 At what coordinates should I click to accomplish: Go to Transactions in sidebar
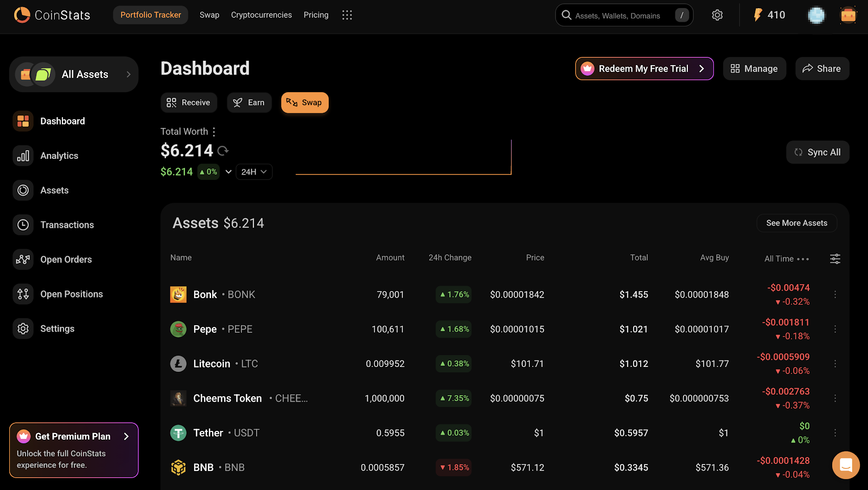[x=67, y=225]
